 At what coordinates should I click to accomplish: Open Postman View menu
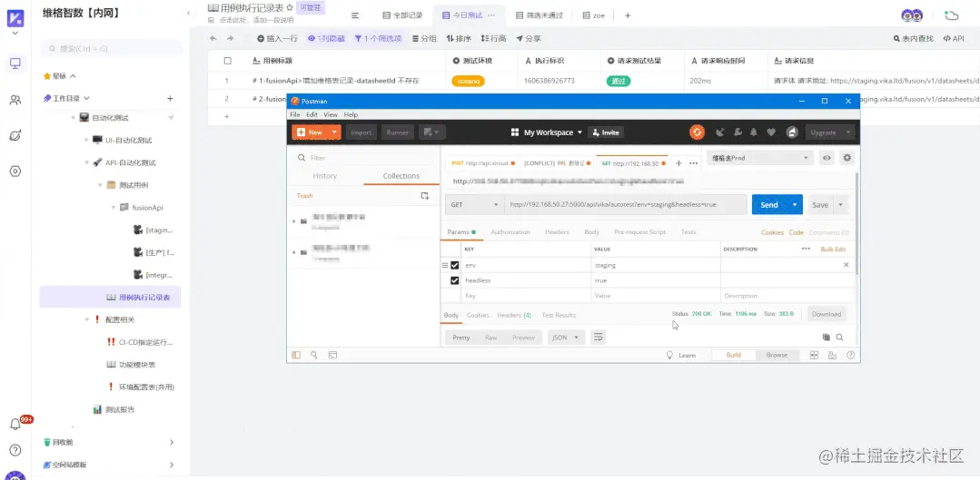point(331,114)
